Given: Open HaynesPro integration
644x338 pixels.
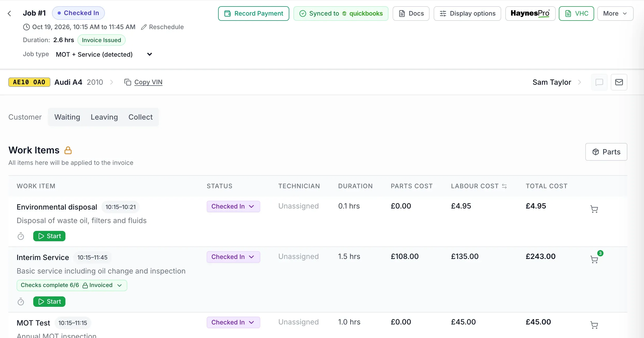Looking at the screenshot, I should point(530,14).
